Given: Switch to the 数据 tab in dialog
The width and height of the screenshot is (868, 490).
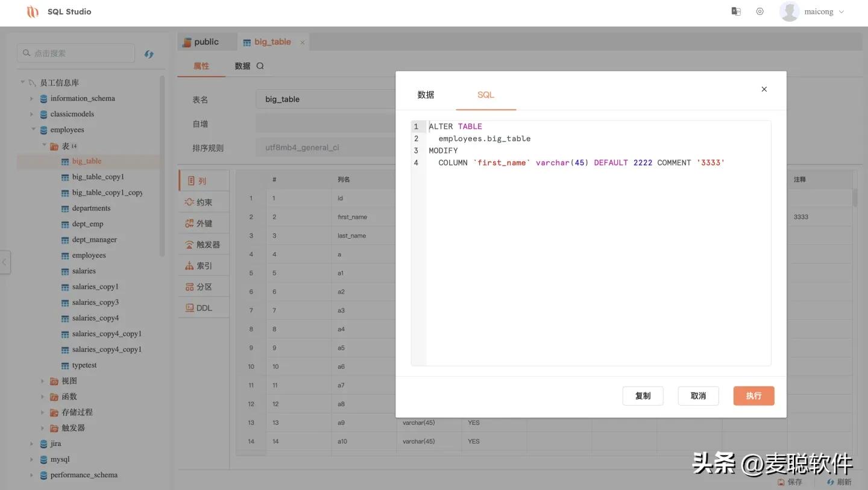Looking at the screenshot, I should click(x=426, y=95).
